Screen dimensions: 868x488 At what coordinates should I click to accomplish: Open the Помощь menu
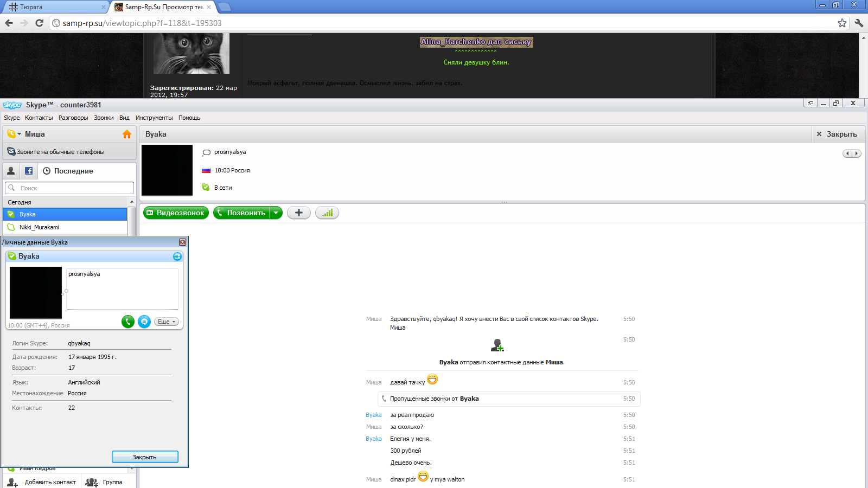click(189, 118)
